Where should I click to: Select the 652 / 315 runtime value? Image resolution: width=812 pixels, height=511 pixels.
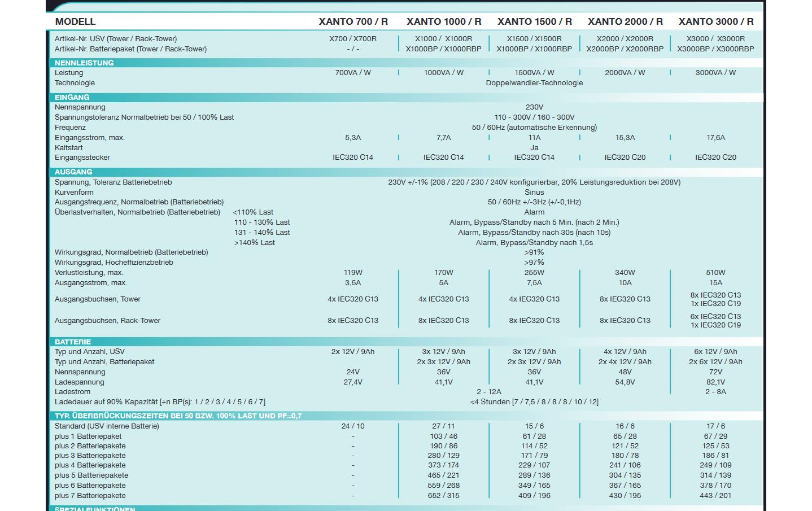[444, 496]
